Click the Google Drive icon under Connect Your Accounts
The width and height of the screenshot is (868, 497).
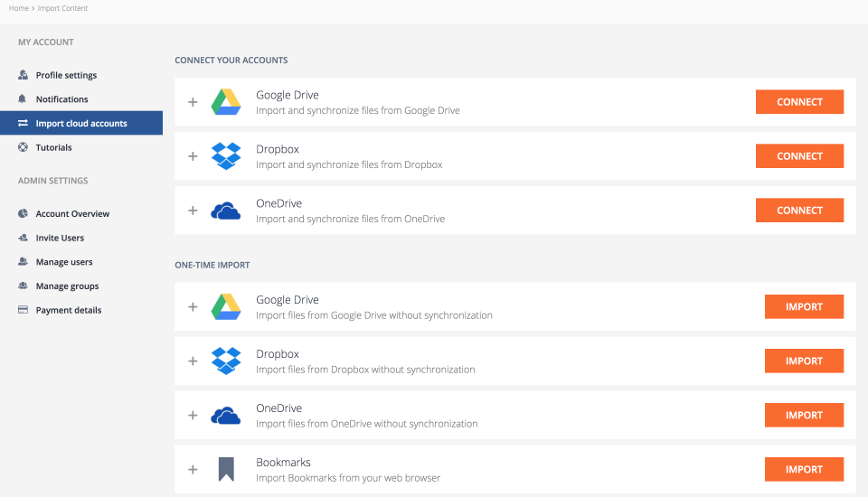point(226,102)
